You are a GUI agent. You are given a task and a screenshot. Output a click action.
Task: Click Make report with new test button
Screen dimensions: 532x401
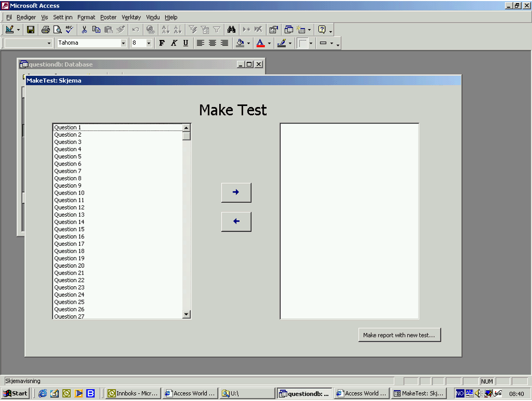(399, 335)
